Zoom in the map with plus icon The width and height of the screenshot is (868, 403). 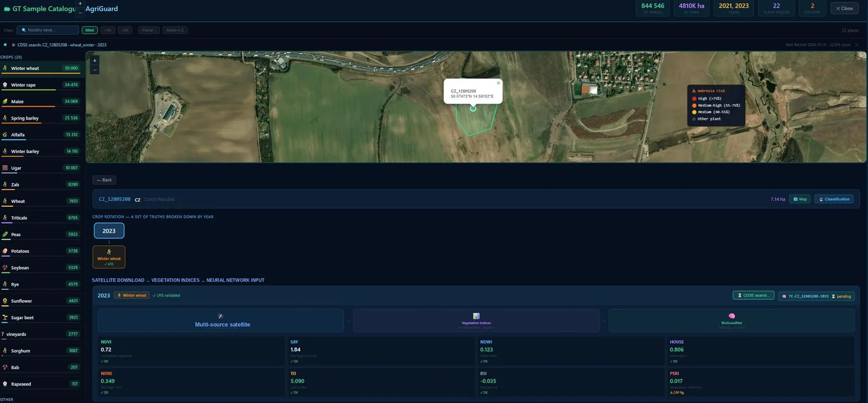[95, 61]
